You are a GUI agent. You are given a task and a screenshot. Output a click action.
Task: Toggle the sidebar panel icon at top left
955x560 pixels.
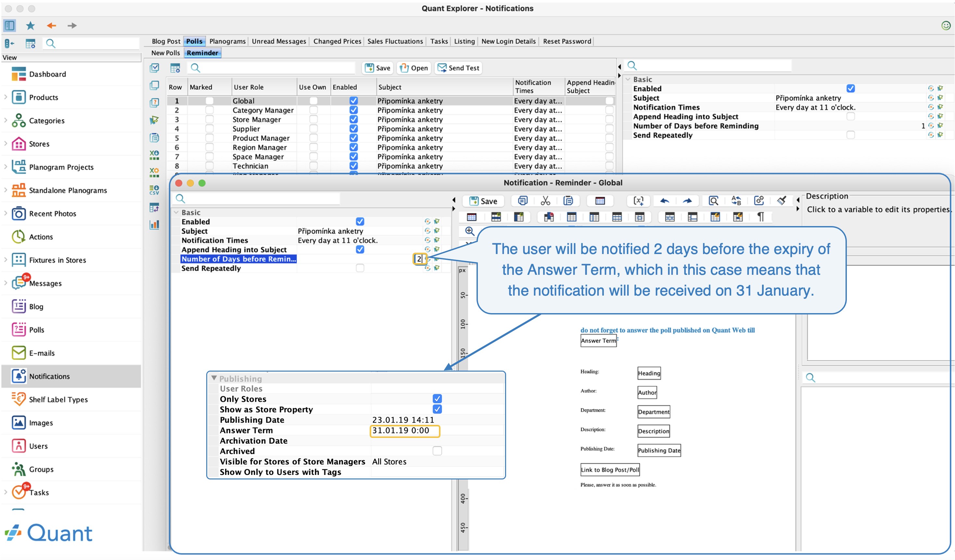(x=9, y=25)
